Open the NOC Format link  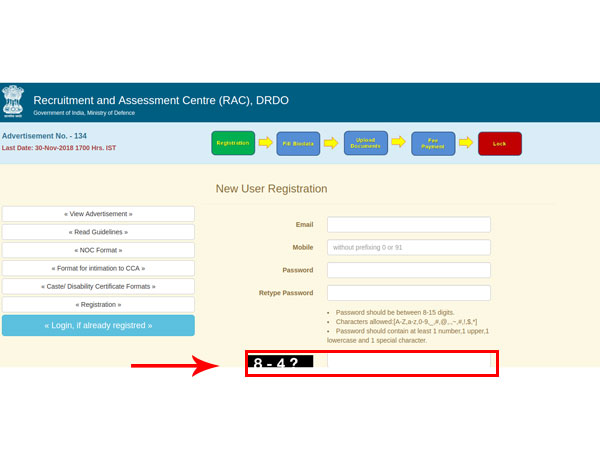click(x=98, y=250)
